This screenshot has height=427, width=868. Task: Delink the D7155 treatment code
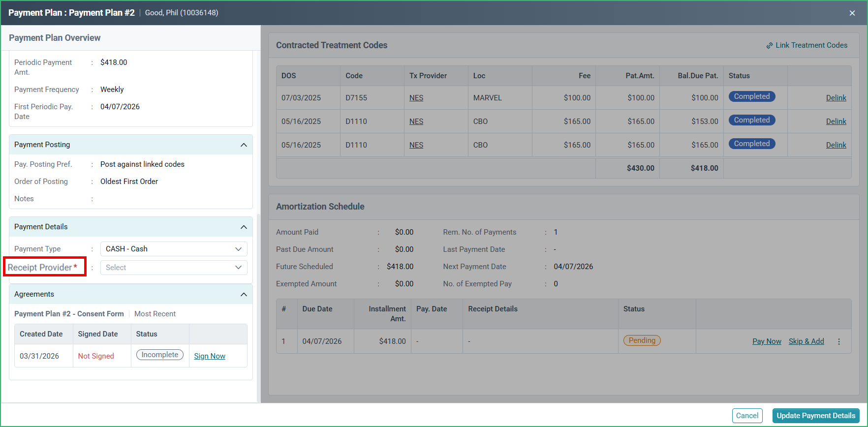[x=836, y=98]
